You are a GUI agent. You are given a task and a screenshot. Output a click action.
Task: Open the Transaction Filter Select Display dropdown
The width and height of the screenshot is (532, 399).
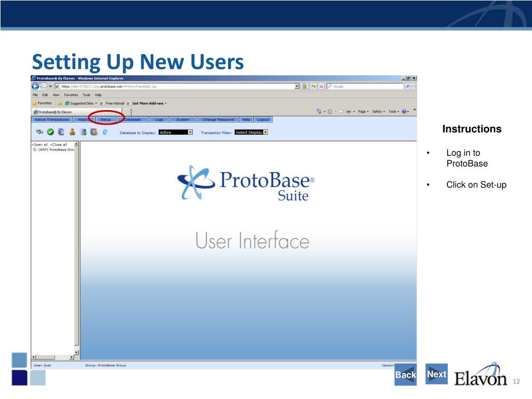[251, 132]
